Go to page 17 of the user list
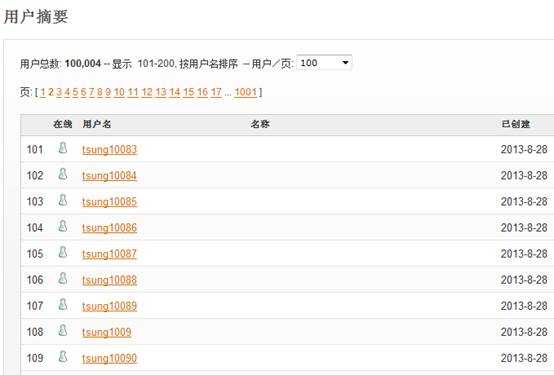Screen dimensions: 554x375 click(216, 92)
